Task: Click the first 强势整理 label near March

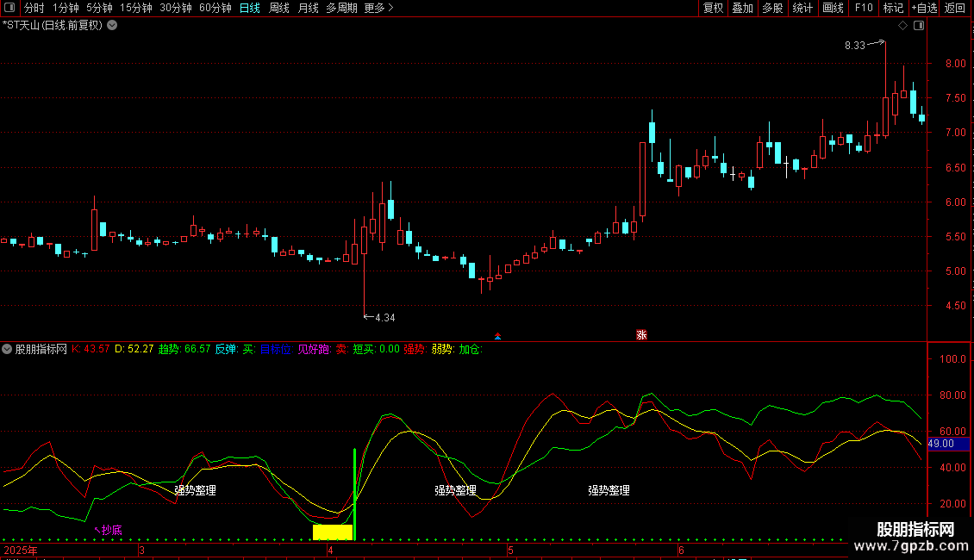Action: point(195,490)
